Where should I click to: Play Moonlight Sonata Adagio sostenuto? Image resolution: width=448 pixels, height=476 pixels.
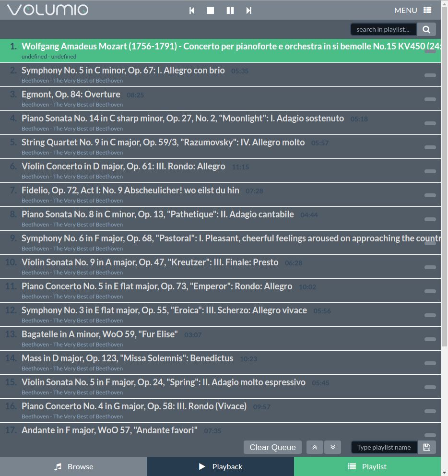point(220,123)
